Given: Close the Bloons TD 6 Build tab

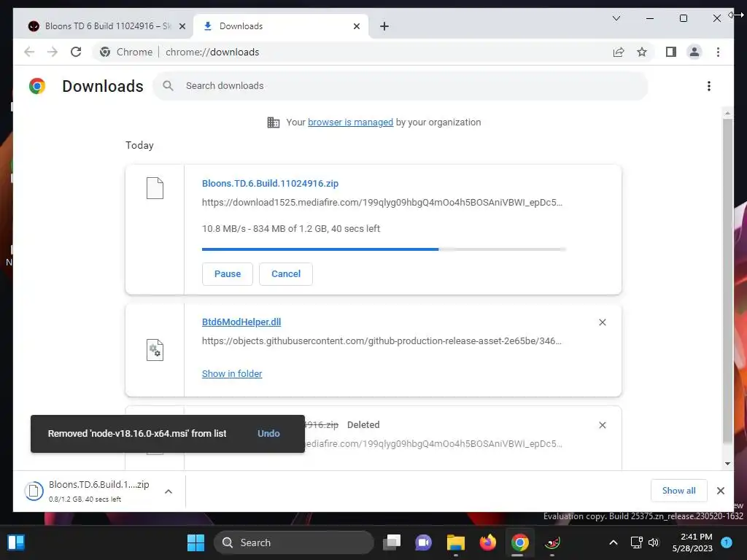Looking at the screenshot, I should tap(182, 26).
